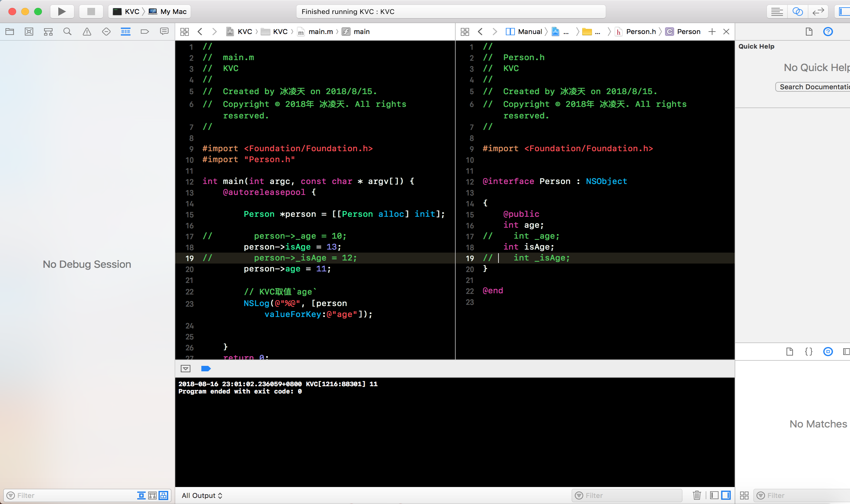Open the Breakpoint navigator icon
The height and width of the screenshot is (504, 850).
click(x=145, y=32)
